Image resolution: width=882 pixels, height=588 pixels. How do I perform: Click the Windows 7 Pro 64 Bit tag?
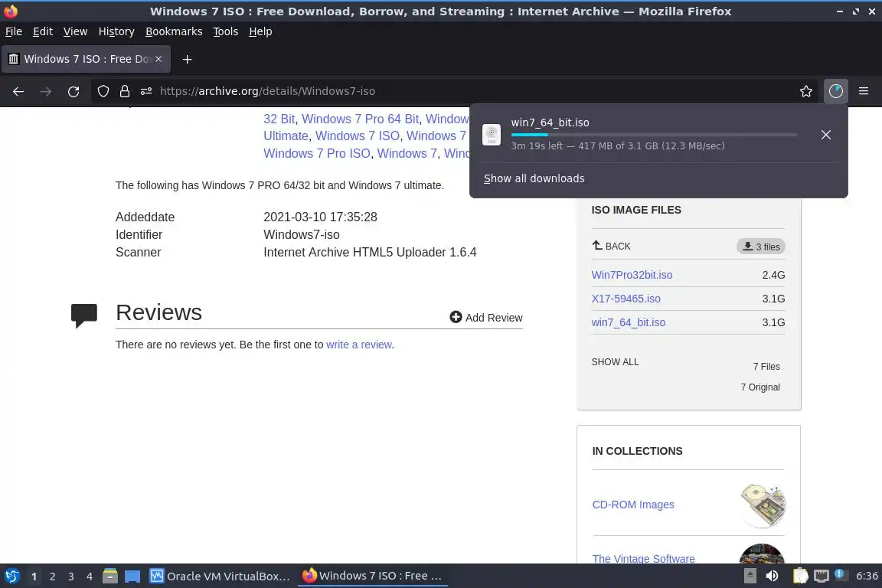[x=360, y=119]
